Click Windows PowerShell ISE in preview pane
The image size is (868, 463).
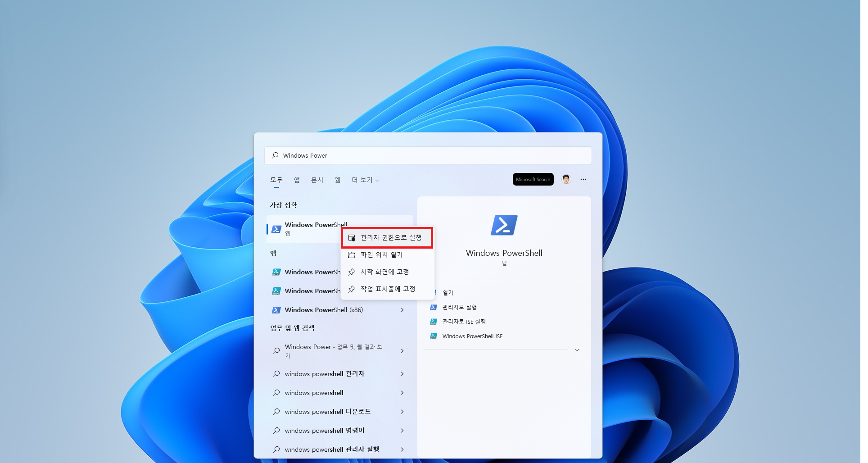coord(473,336)
